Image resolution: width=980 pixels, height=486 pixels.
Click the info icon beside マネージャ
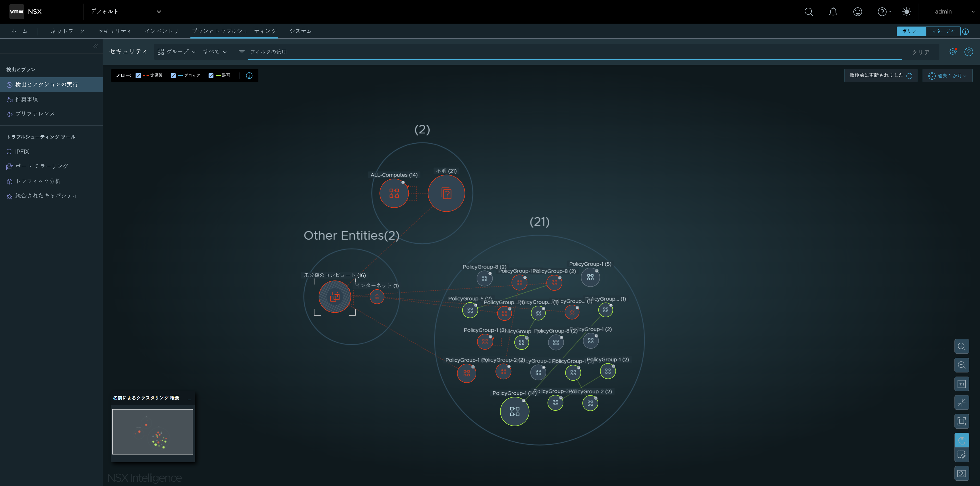(x=965, y=32)
